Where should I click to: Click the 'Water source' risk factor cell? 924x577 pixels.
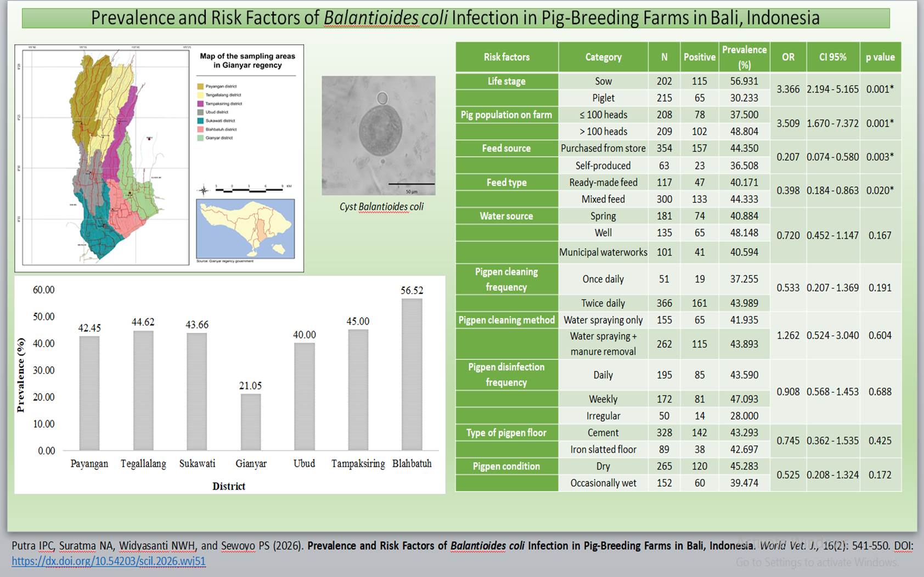506,216
